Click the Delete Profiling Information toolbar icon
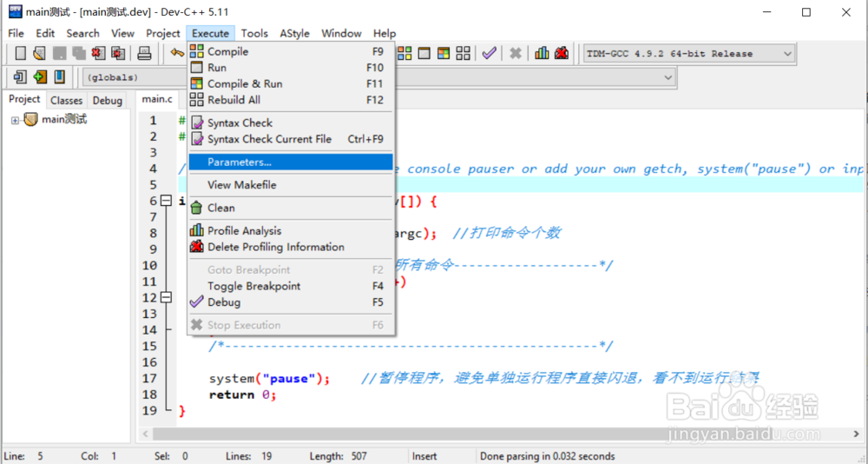The width and height of the screenshot is (868, 464). pyautogui.click(x=562, y=53)
